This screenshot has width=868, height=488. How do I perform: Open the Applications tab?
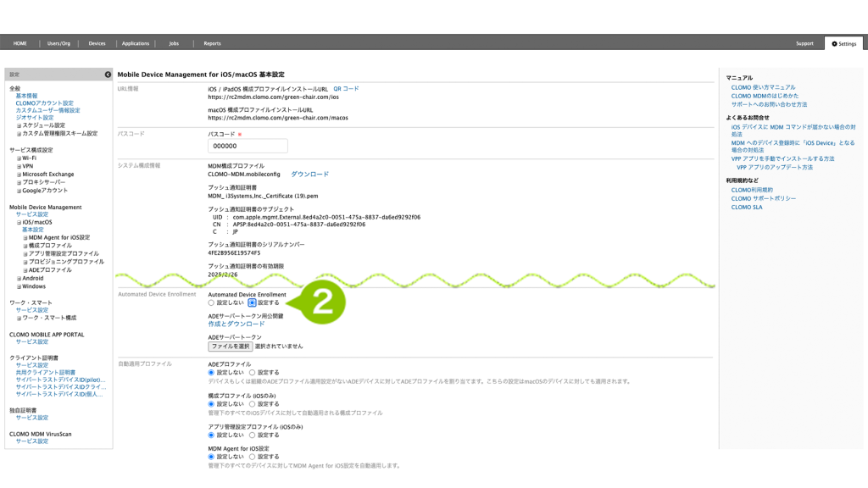coord(136,43)
